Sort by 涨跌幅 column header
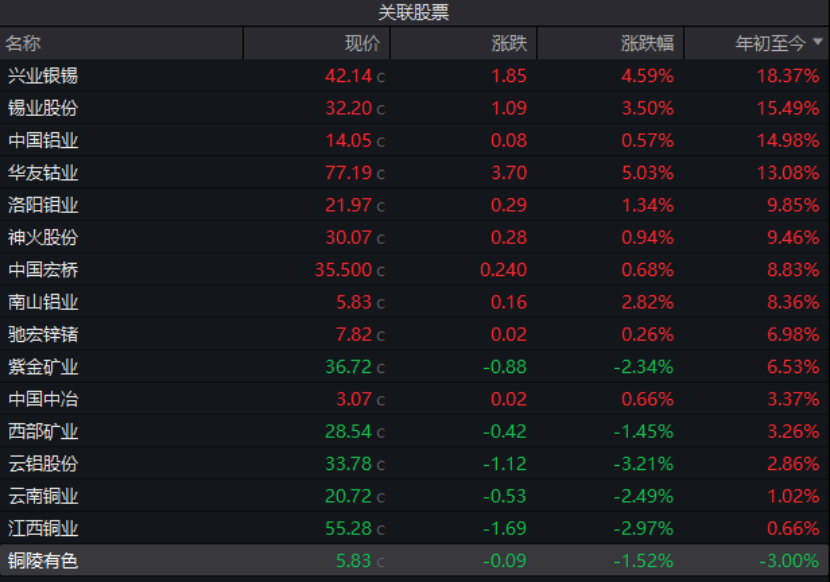Image resolution: width=830 pixels, height=582 pixels. (646, 43)
